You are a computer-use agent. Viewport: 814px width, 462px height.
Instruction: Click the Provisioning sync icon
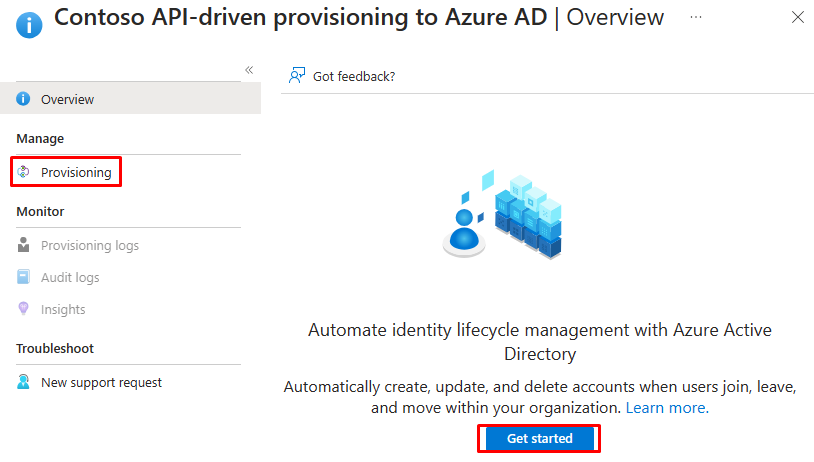(23, 172)
